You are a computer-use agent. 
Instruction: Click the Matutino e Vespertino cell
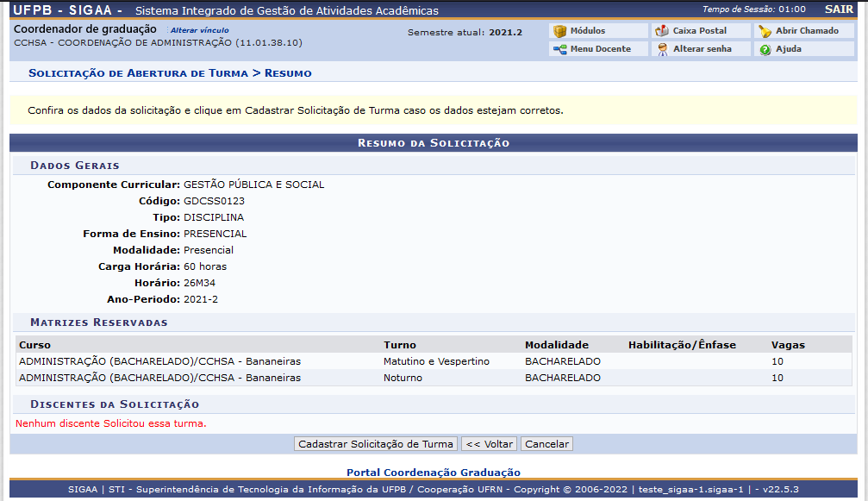pos(436,361)
